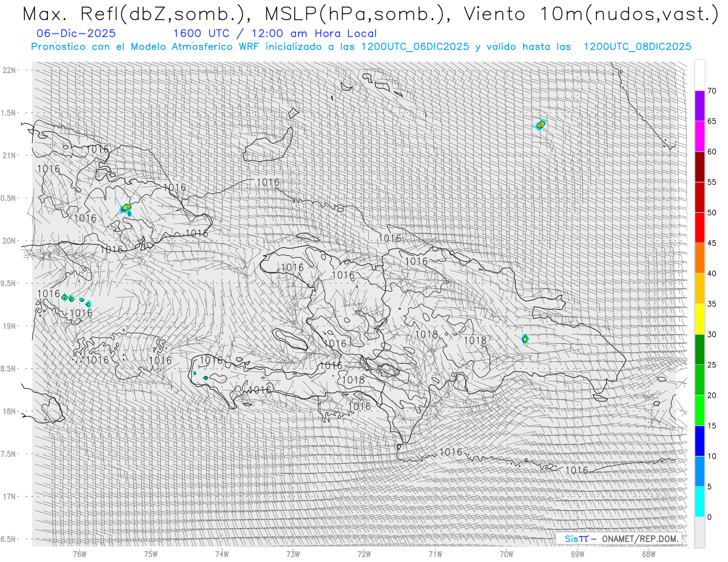
Task: Pick the colorbar segment between 20 and 25
Action: point(699,380)
